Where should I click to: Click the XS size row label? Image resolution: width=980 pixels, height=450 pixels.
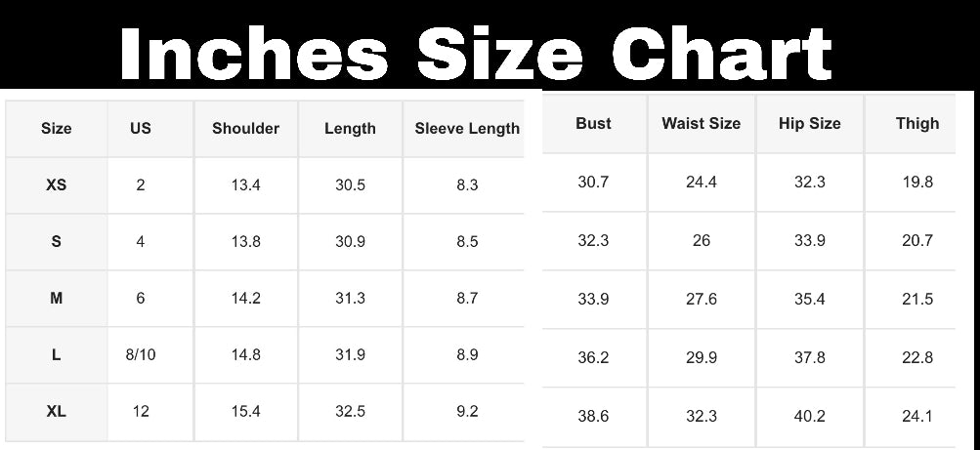click(x=57, y=185)
